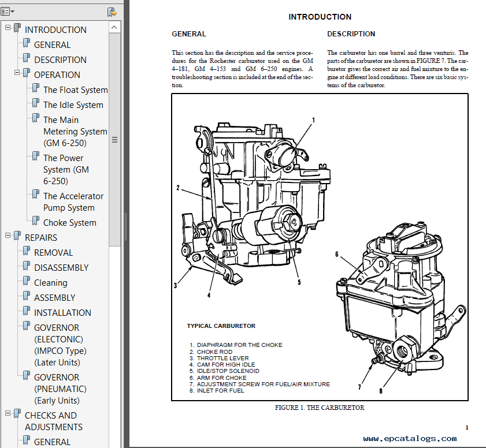Click the bookmark icon beside The Power System

point(36,156)
